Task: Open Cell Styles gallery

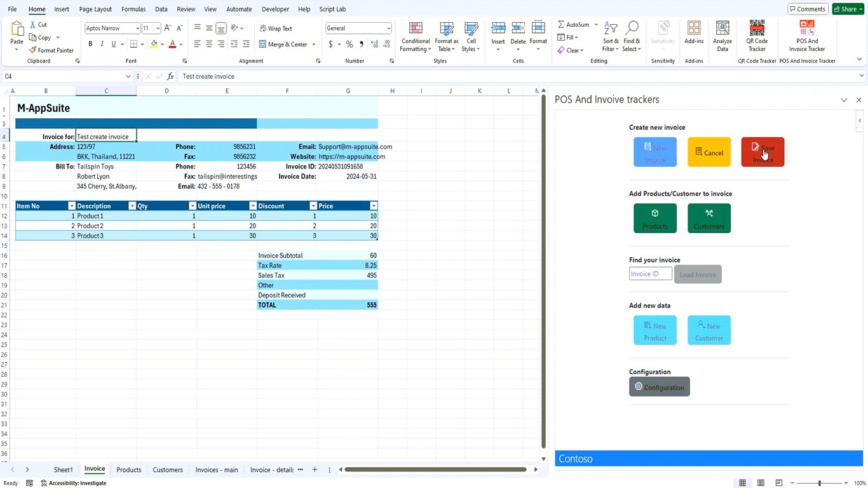Action: coord(471,36)
